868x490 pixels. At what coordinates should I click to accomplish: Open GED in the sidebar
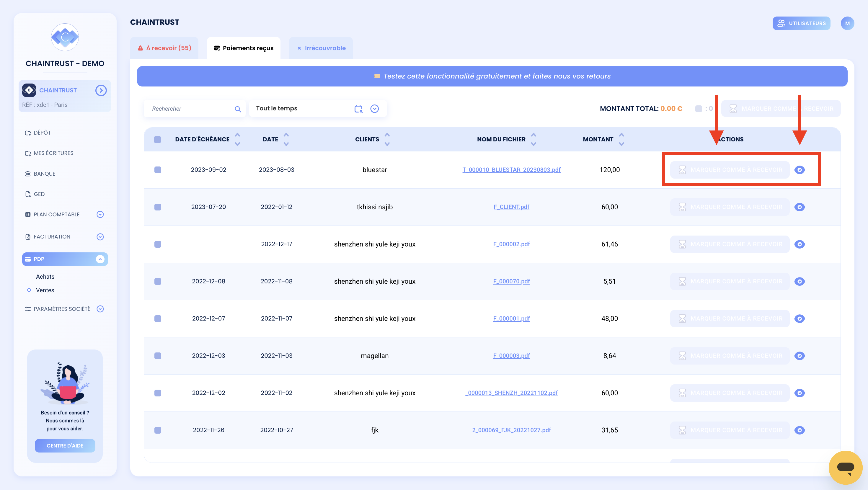pyautogui.click(x=35, y=194)
